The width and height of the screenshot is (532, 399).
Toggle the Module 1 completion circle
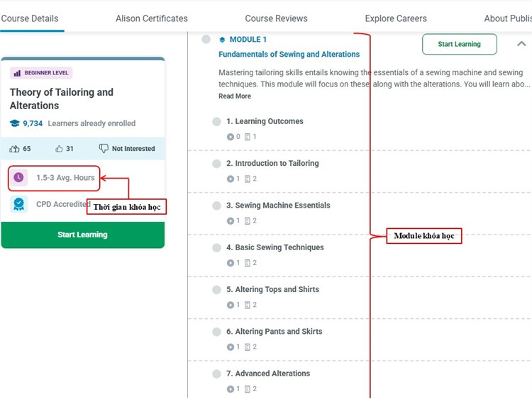pyautogui.click(x=206, y=40)
